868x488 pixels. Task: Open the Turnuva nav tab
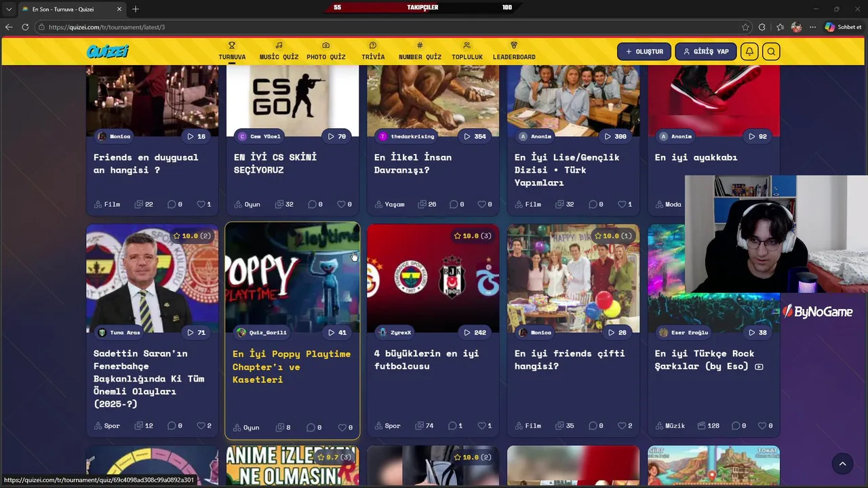coord(232,52)
